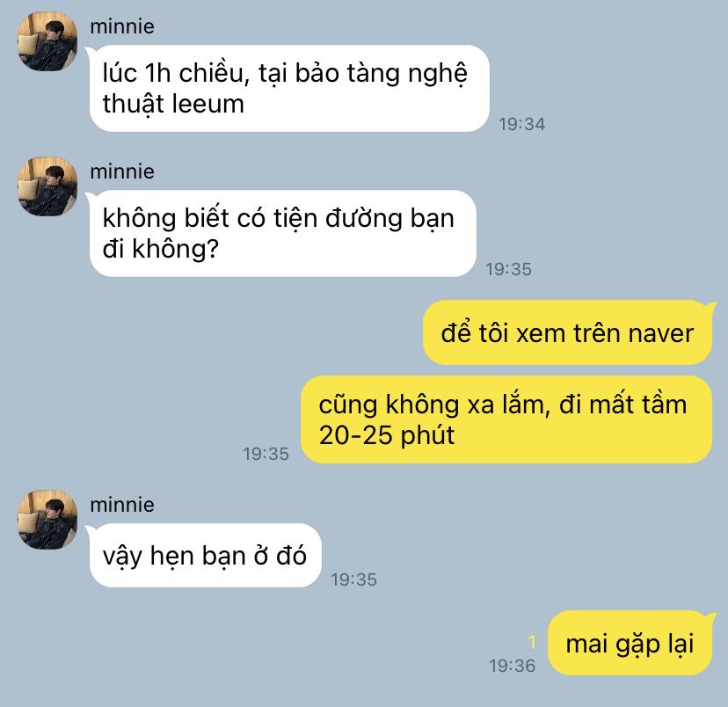Screen dimensions: 728x707
Task: Select the message "lúc 1h chiều, tại bảo tàng nghệ thuật leeum"
Action: pyautogui.click(x=289, y=88)
